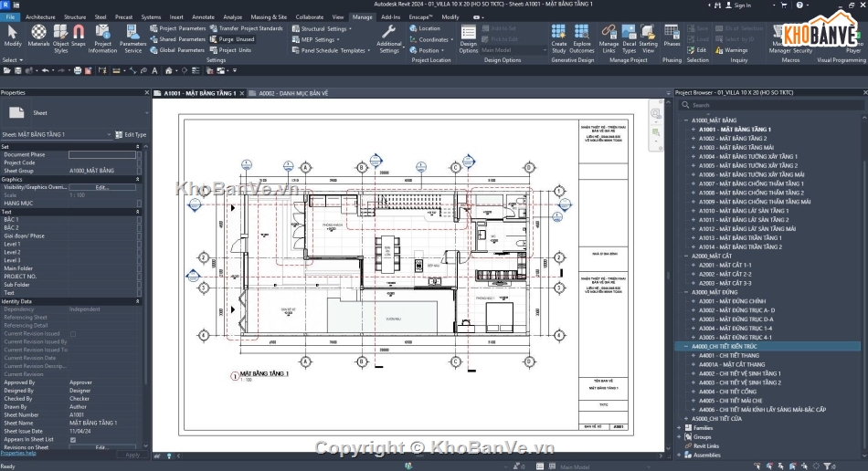This screenshot has width=868, height=471.
Task: Click Transfer Project Standards
Action: click(247, 28)
